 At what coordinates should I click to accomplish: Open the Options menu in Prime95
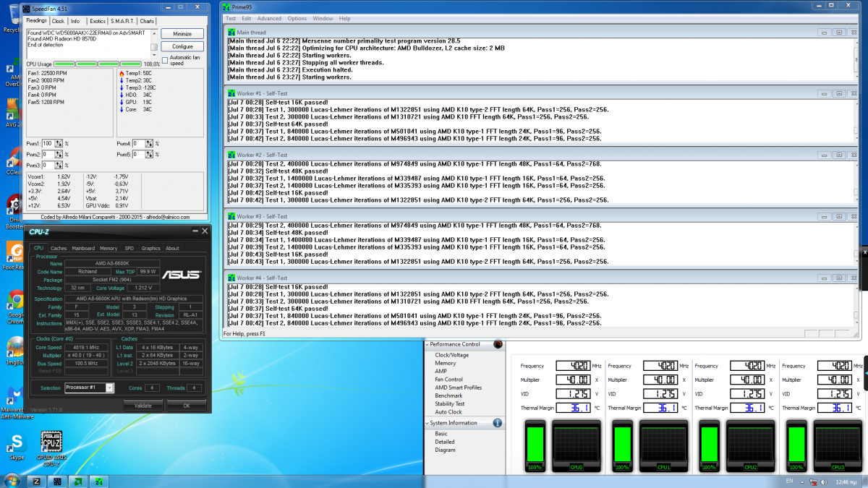click(x=297, y=18)
